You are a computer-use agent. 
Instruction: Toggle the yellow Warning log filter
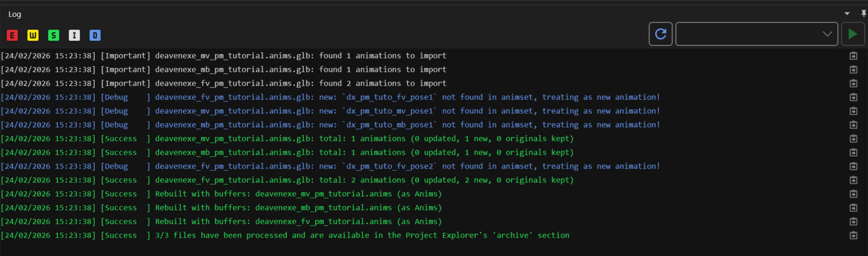click(x=33, y=35)
